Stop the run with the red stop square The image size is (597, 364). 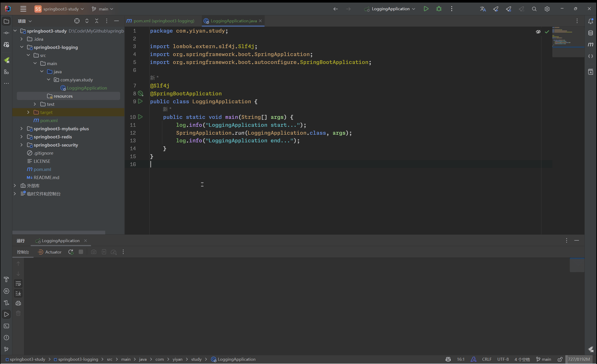click(81, 252)
